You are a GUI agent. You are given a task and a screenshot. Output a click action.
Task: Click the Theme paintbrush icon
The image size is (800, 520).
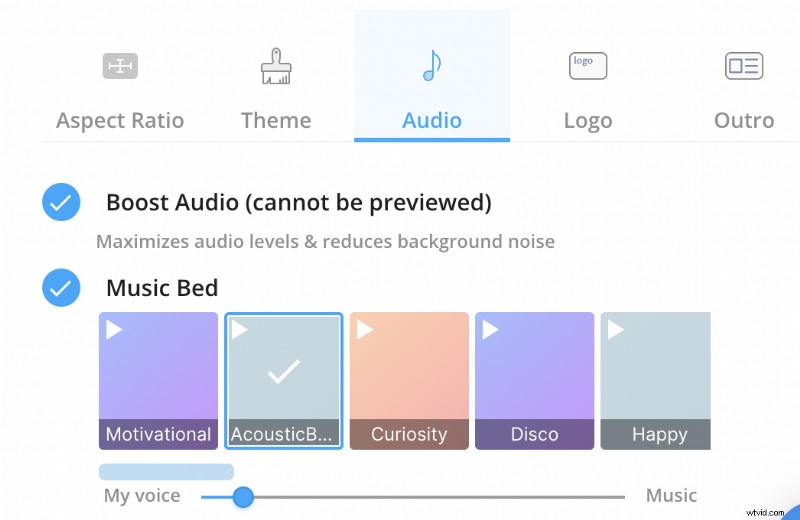click(x=276, y=67)
